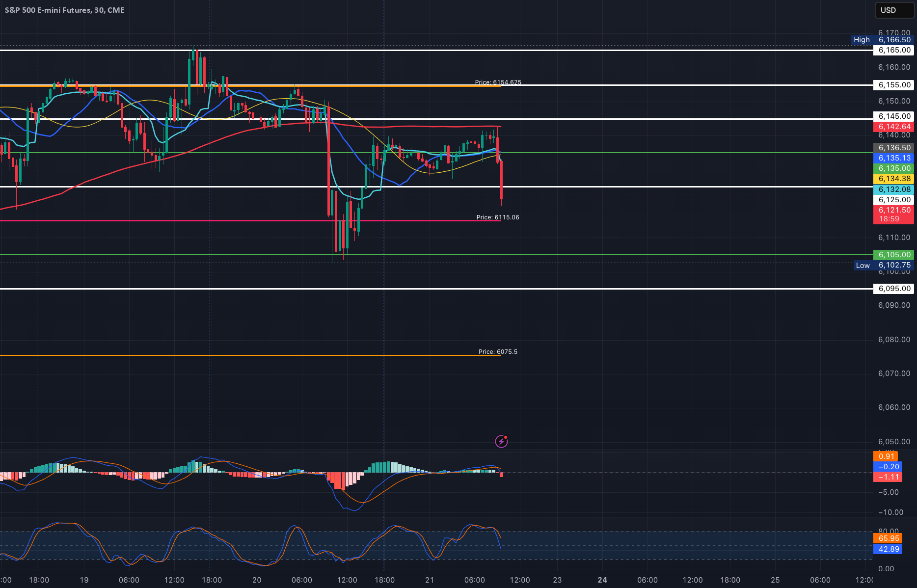Click the red -1.11 MACD histogram label
Screen dimensions: 917x588
[x=889, y=477]
